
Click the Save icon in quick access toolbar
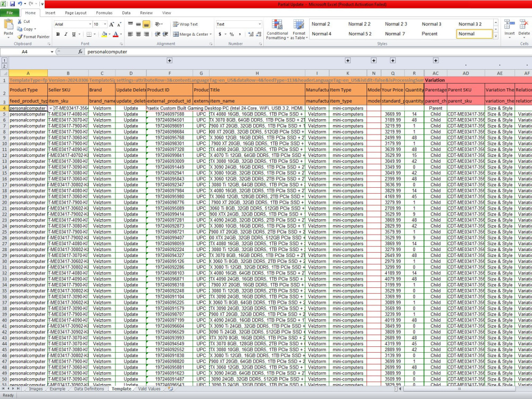[x=12, y=4]
